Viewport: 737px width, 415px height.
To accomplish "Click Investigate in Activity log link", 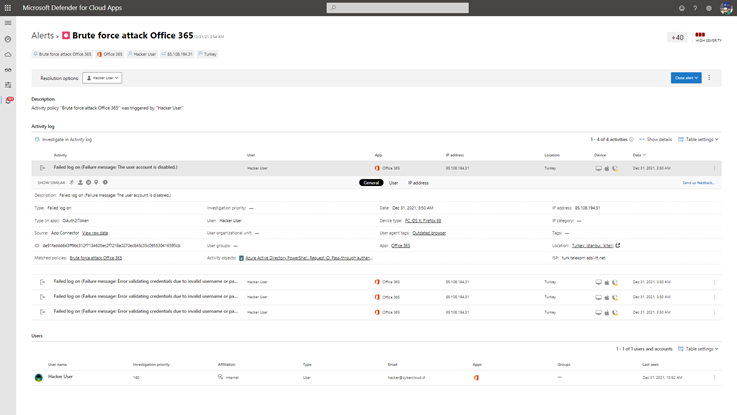I will click(x=63, y=140).
